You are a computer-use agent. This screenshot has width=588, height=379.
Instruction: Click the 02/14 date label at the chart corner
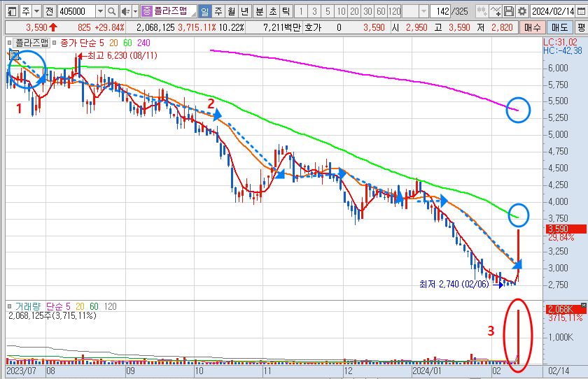click(559, 371)
